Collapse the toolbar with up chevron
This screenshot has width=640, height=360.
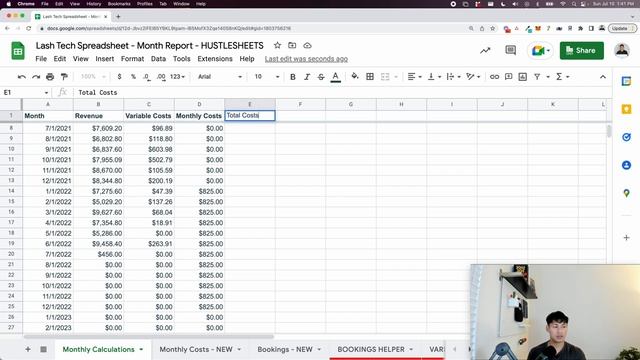(x=602, y=77)
